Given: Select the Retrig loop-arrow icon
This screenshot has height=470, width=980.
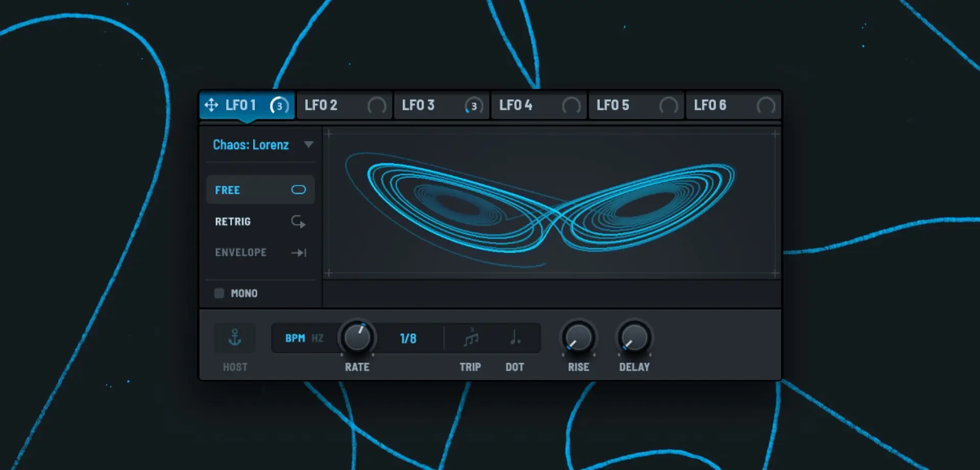Looking at the screenshot, I should point(298,222).
